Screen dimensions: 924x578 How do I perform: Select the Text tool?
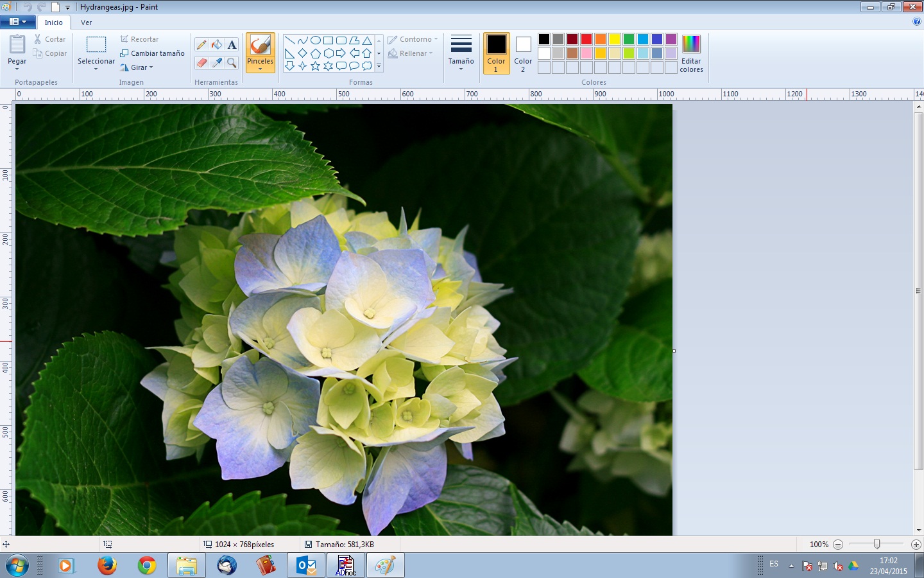tap(232, 44)
